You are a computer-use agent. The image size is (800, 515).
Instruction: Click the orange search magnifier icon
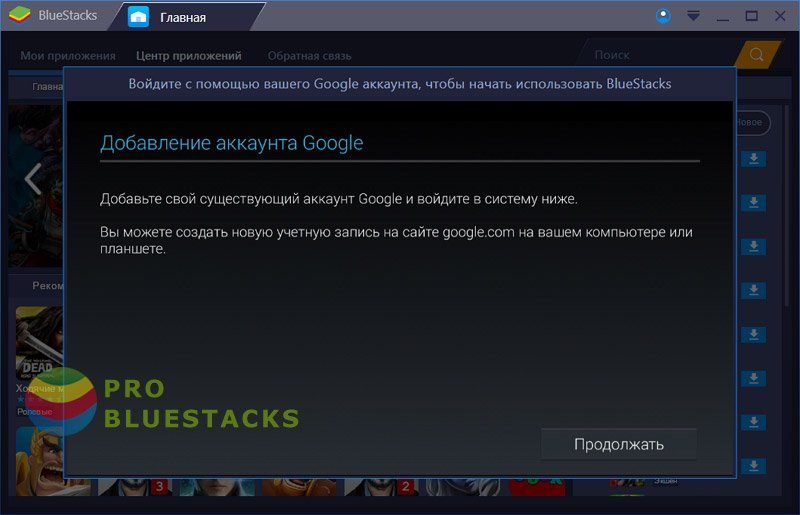click(x=756, y=55)
